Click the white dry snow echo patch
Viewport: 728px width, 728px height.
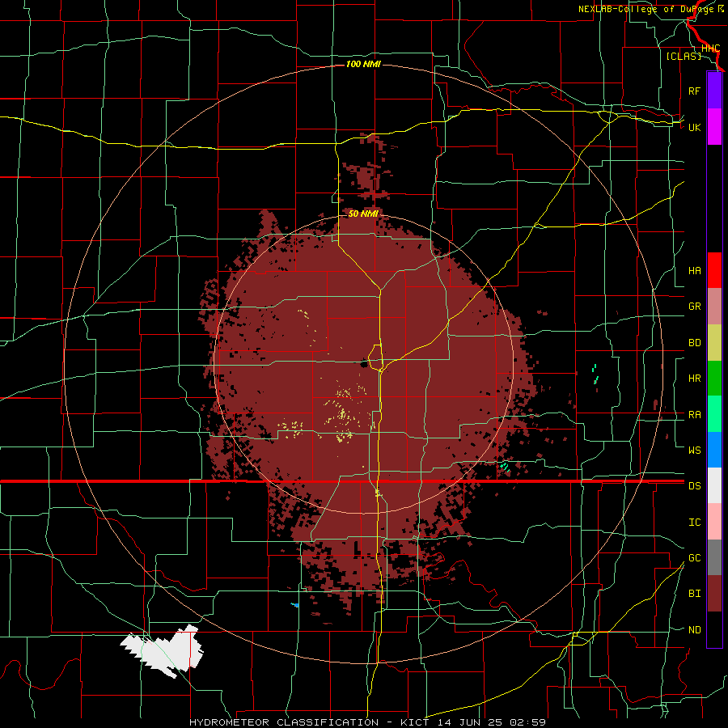163,651
